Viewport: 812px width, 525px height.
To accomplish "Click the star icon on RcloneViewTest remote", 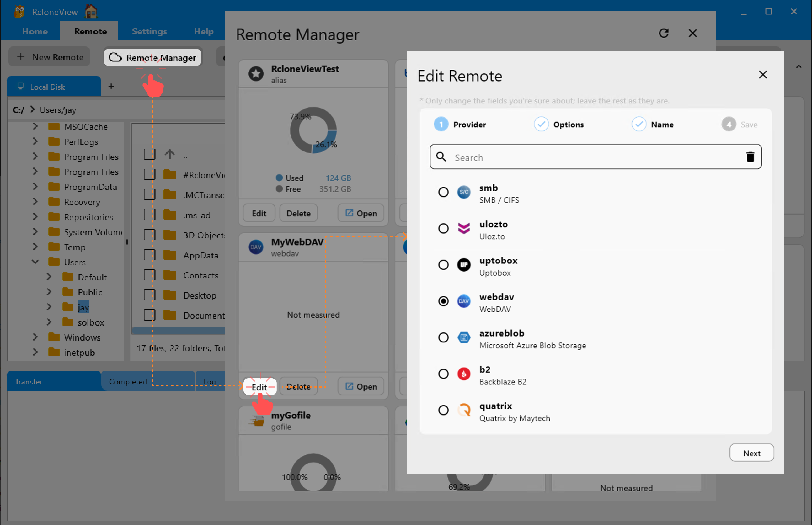I will 256,74.
